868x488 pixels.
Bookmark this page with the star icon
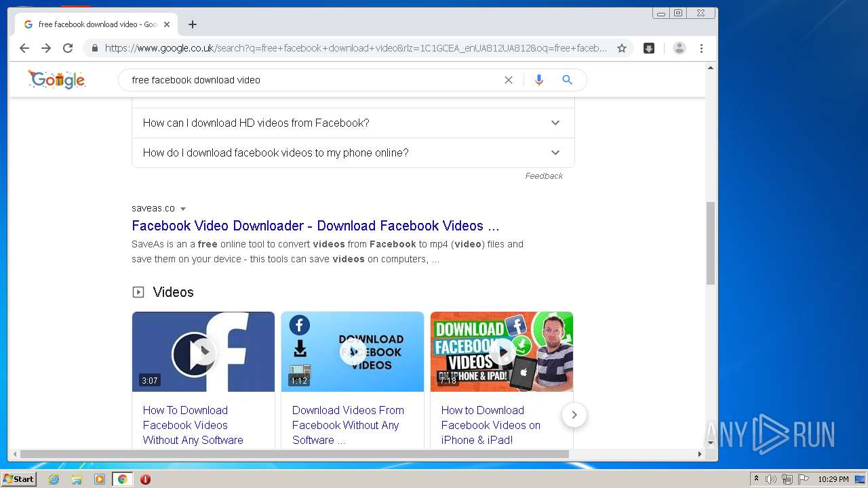click(x=621, y=48)
